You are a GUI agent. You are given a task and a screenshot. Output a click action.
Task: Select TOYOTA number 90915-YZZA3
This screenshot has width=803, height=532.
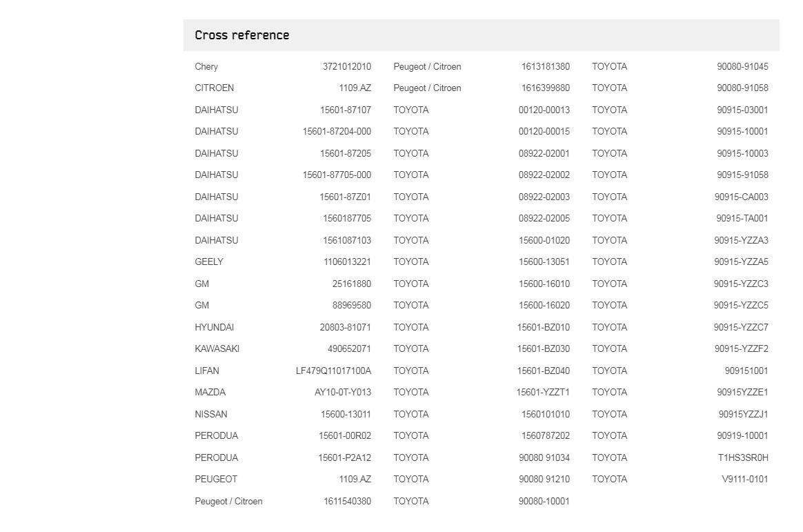click(741, 241)
